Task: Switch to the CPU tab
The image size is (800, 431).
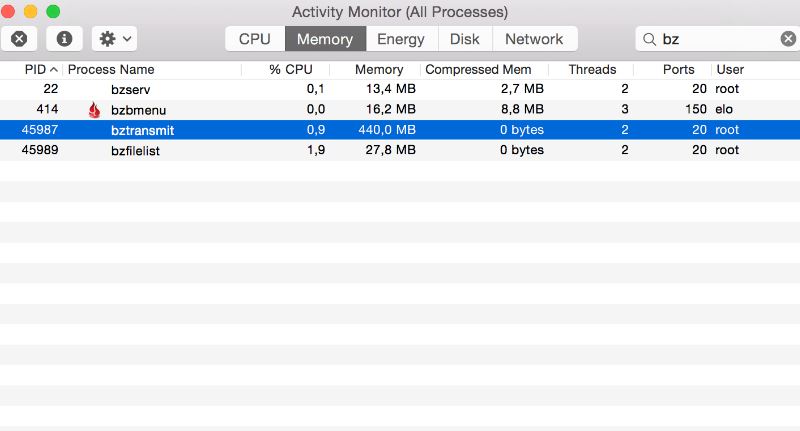Action: pyautogui.click(x=255, y=39)
